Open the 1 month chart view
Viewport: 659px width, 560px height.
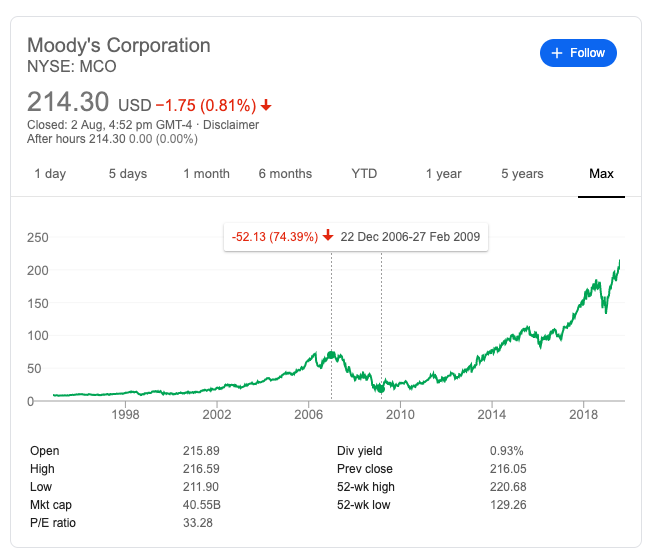pos(206,174)
